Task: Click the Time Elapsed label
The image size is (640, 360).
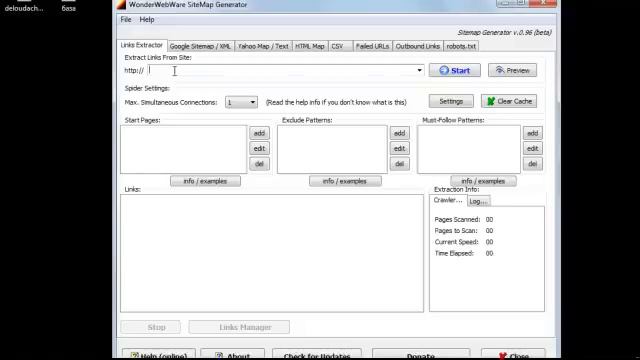Action: pyautogui.click(x=454, y=253)
